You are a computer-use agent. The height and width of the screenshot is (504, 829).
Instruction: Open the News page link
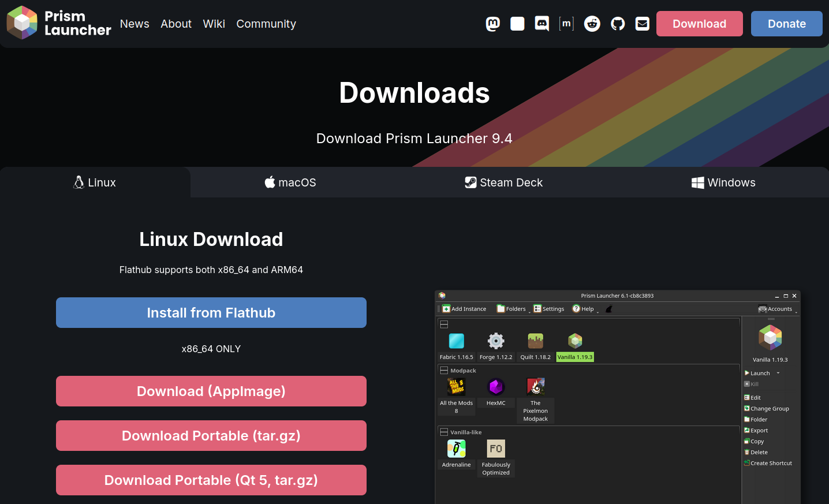(135, 24)
